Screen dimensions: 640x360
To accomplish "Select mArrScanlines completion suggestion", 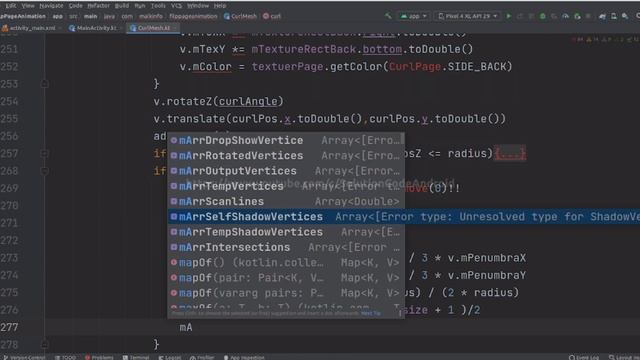I will pos(286,202).
